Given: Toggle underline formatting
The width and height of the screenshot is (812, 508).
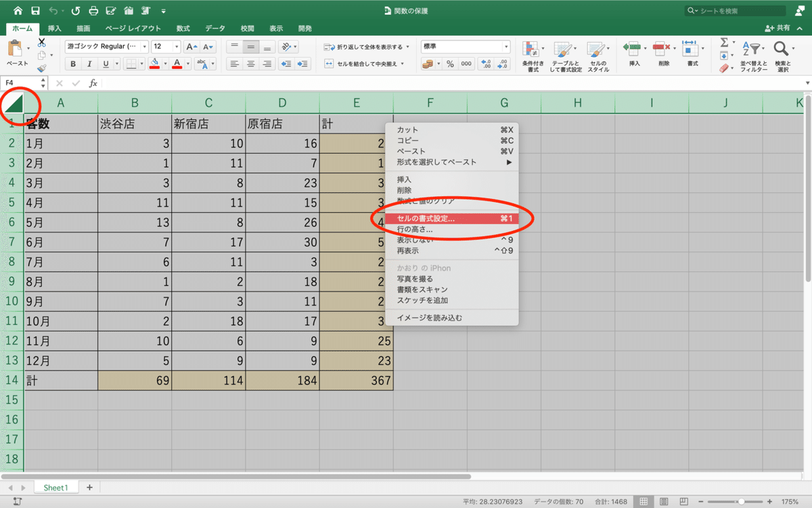Looking at the screenshot, I should (x=106, y=64).
